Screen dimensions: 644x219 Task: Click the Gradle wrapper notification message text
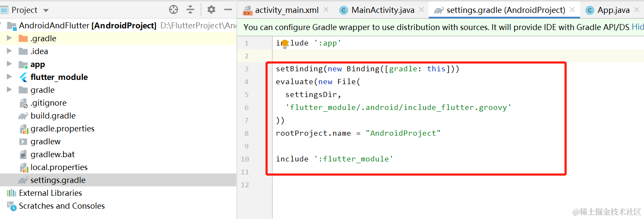(437, 27)
